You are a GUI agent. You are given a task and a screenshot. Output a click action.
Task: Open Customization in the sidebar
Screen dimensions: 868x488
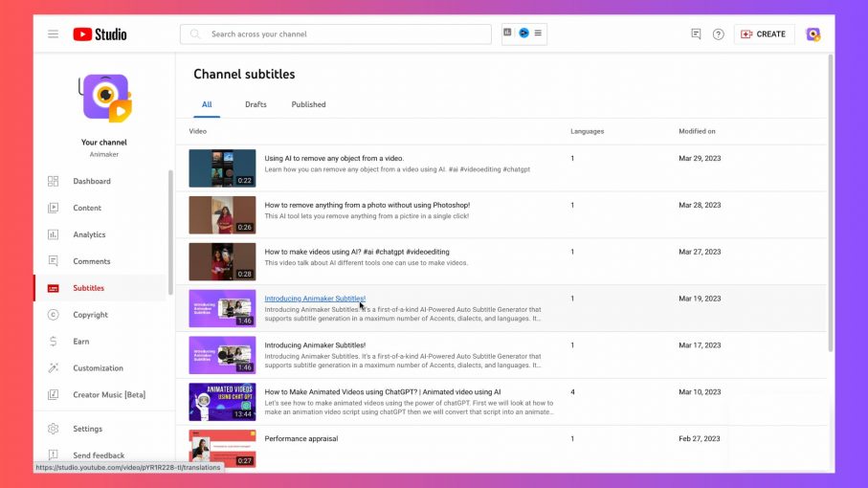(x=98, y=368)
